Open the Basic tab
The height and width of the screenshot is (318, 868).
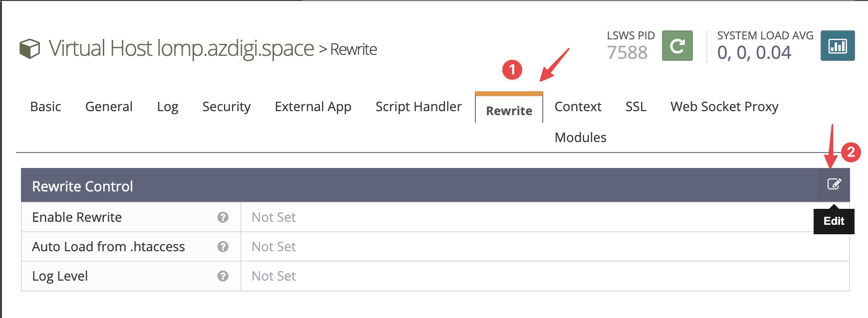pos(45,107)
